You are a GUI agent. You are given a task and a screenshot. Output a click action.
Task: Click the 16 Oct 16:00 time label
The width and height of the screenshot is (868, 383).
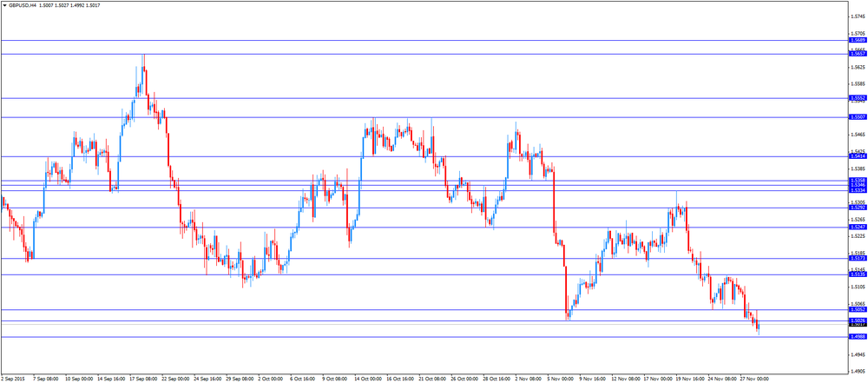pos(398,380)
